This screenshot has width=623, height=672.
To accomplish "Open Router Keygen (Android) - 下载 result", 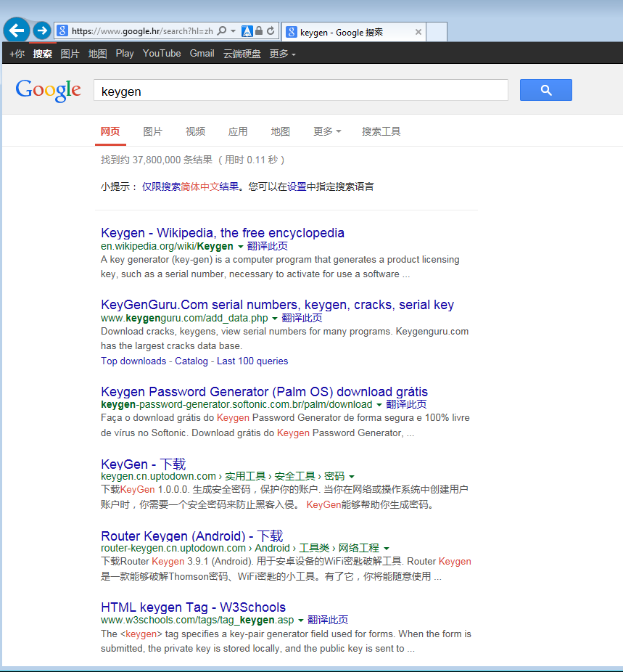I will [x=191, y=536].
